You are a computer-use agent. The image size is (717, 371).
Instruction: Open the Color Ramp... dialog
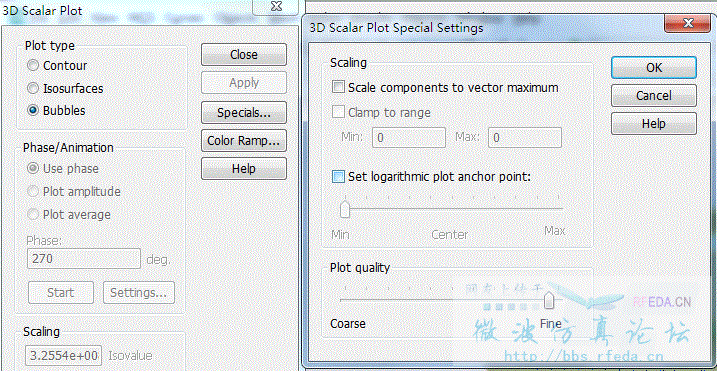[244, 140]
